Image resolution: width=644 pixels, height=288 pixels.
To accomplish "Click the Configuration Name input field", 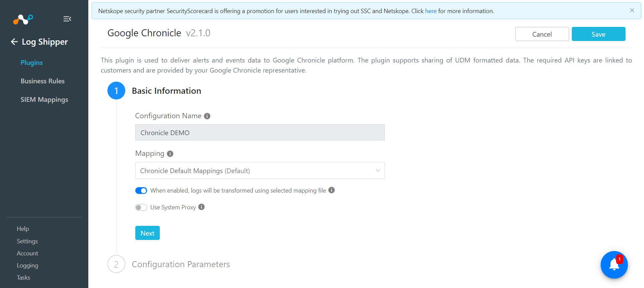I will tap(260, 132).
